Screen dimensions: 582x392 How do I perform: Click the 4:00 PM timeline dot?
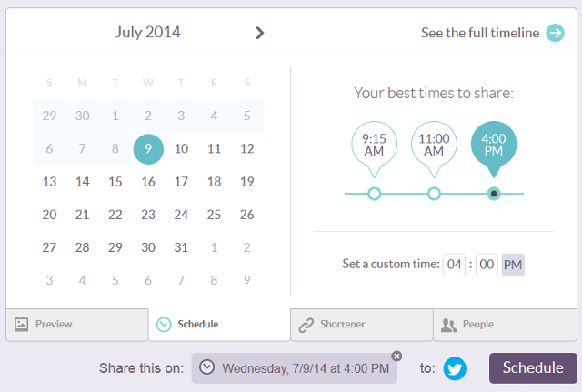click(494, 194)
